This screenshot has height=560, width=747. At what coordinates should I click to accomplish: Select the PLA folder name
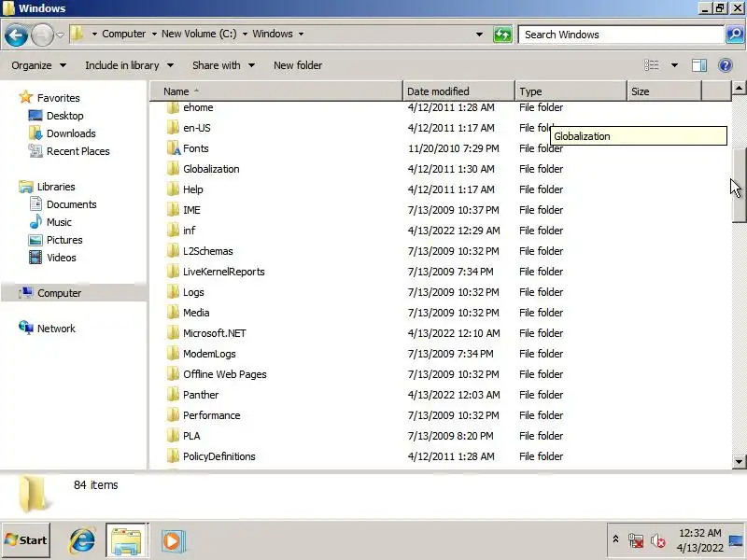pos(191,436)
